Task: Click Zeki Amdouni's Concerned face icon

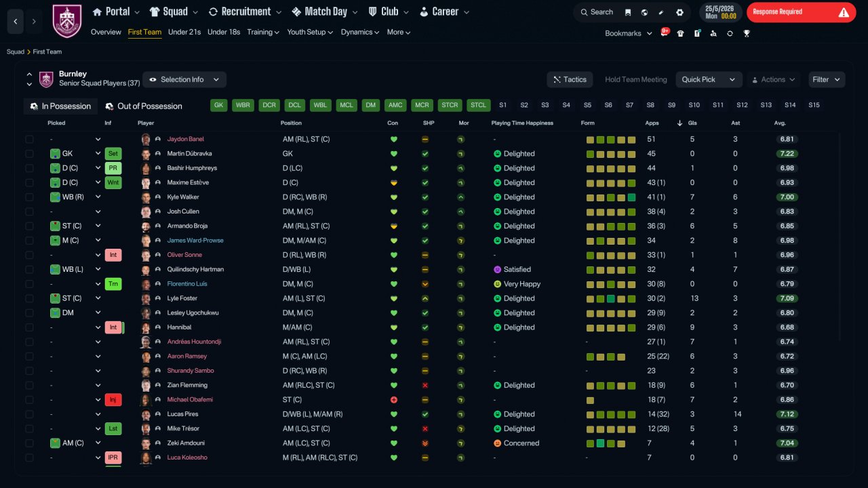Action: [497, 443]
